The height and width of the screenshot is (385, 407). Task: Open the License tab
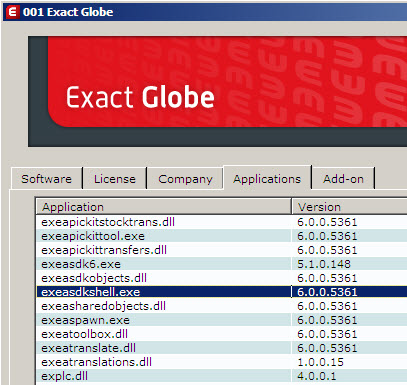point(115,179)
